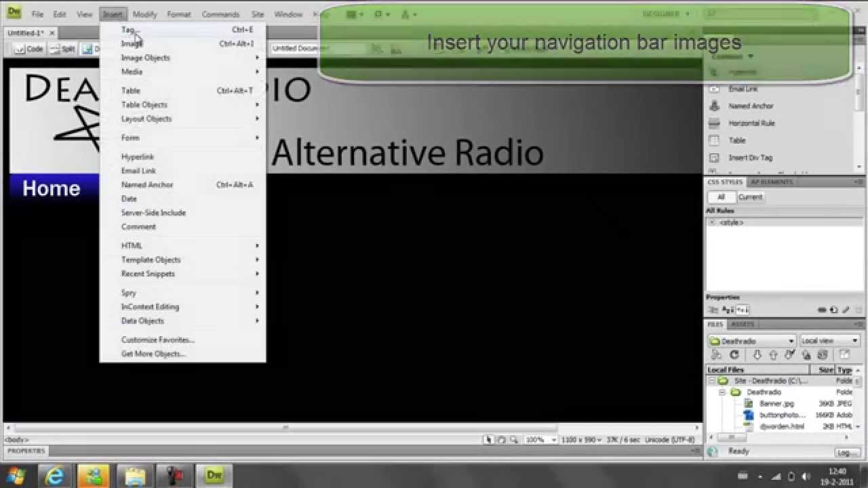Open File Explorer folder from taskbar
The width and height of the screenshot is (868, 488).
click(135, 475)
